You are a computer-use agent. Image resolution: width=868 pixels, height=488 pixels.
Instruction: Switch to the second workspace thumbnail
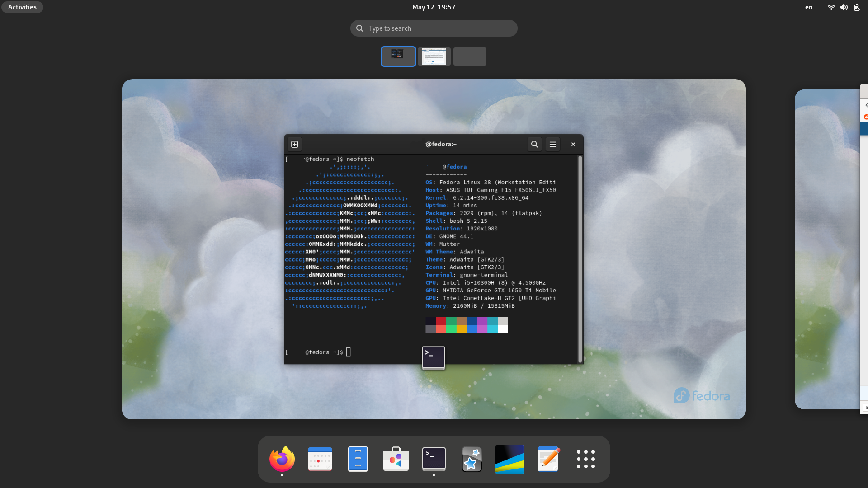tap(434, 56)
